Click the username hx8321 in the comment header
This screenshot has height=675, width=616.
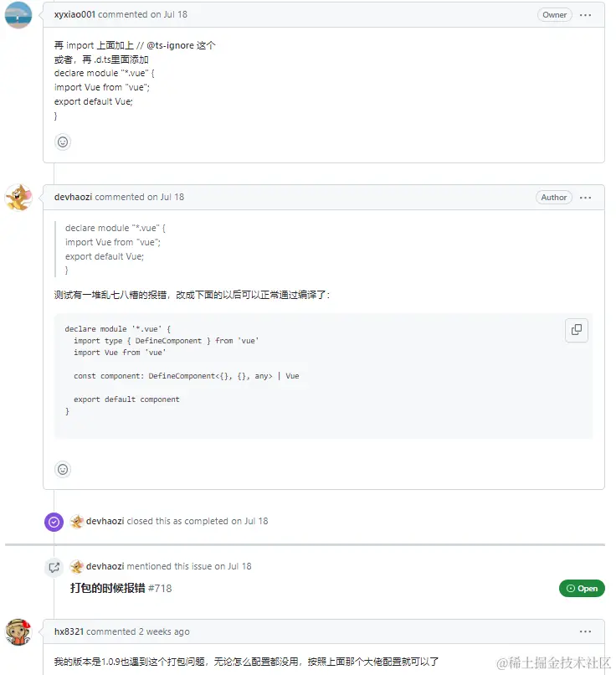pyautogui.click(x=70, y=631)
